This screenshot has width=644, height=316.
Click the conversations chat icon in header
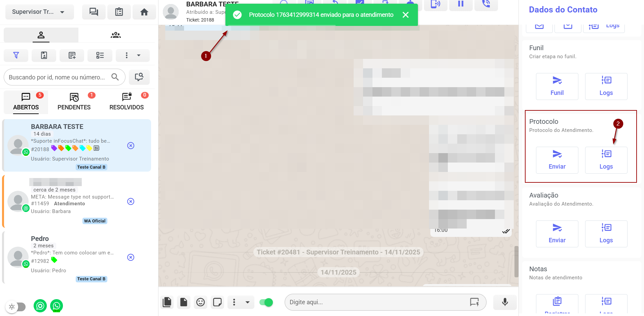[94, 12]
